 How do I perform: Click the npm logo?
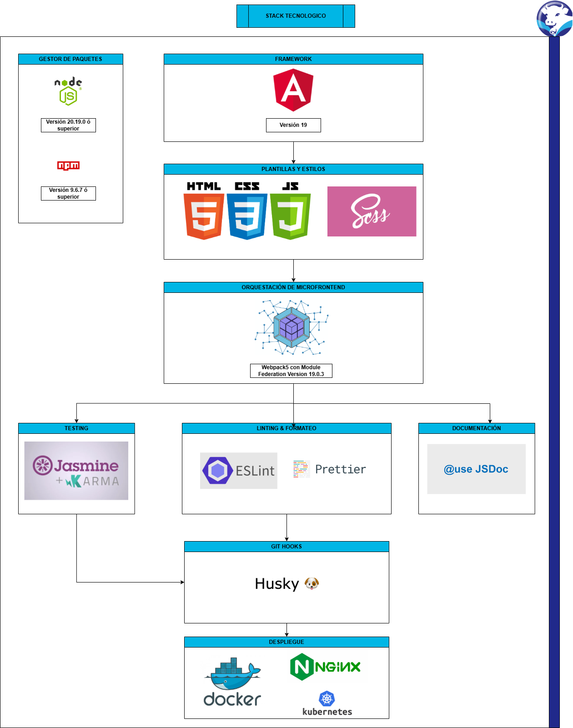(68, 166)
